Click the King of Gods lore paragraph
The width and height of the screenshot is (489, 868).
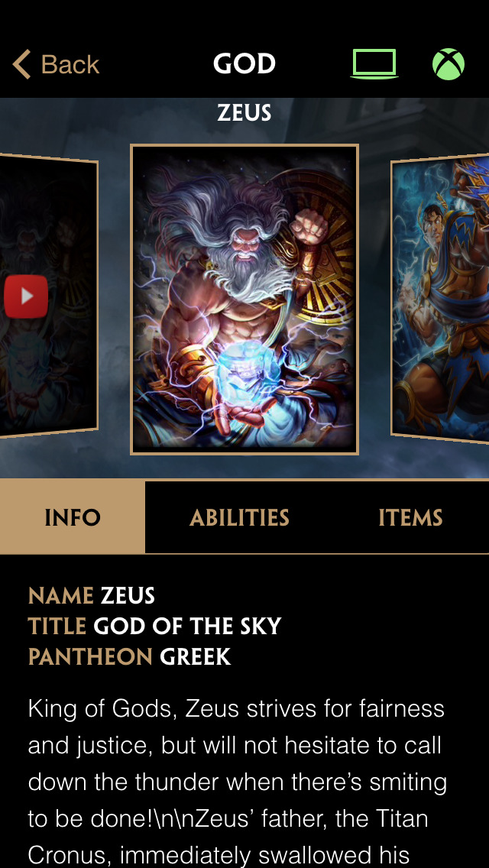pyautogui.click(x=238, y=782)
